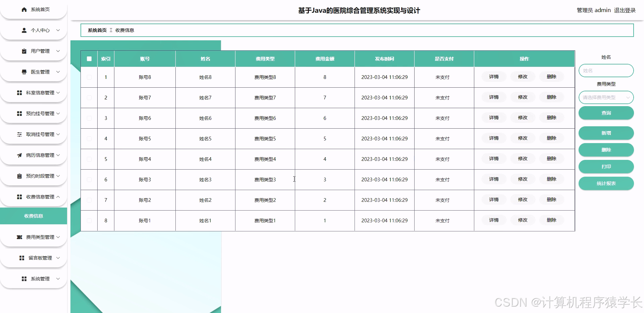Click the 统计报表 button
Screen dimensions: 644x313
tap(606, 183)
